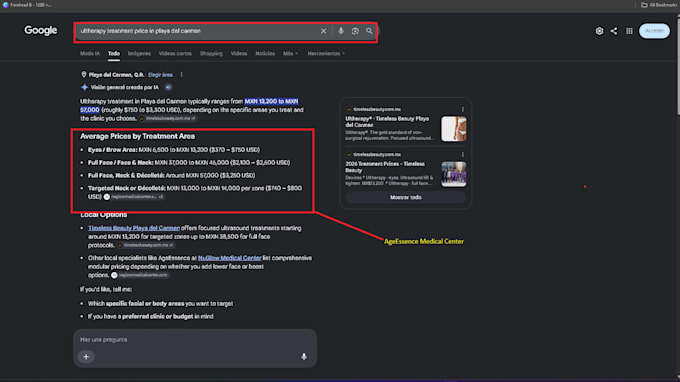Click highlighted text MXN 13,200 to MXN 57,000
This screenshot has width=680, height=382.
point(189,105)
